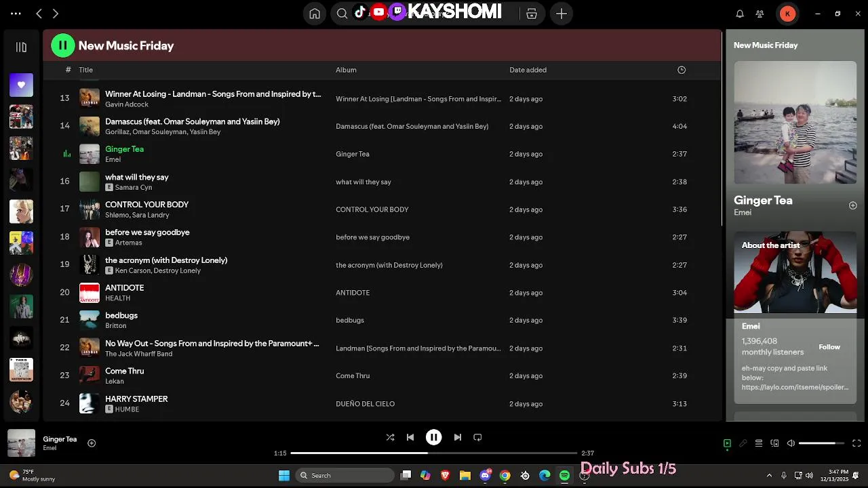Sort tracks by duration clock icon
This screenshot has height=488, width=868.
tap(682, 70)
